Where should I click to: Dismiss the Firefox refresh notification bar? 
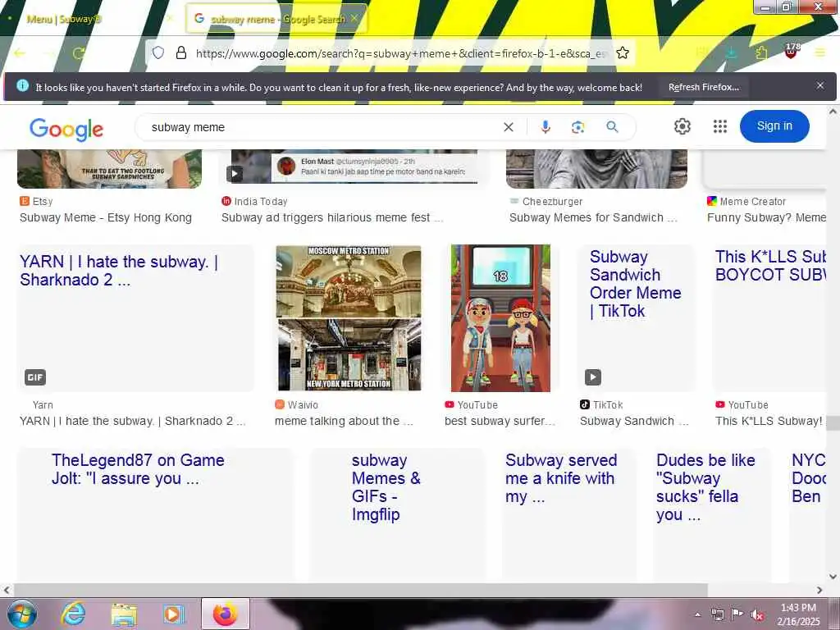pyautogui.click(x=820, y=85)
